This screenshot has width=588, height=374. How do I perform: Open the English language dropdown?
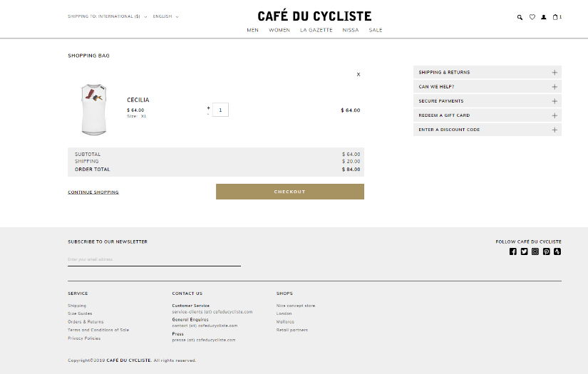click(x=165, y=16)
